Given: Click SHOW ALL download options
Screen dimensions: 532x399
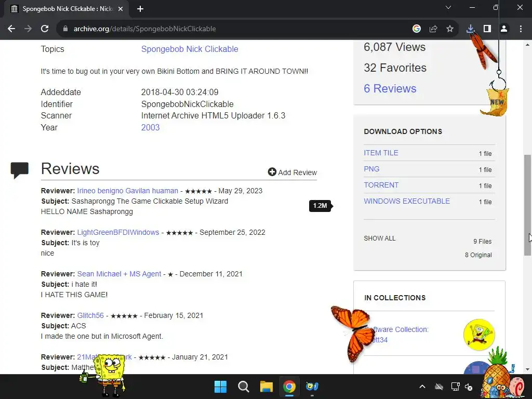Looking at the screenshot, I should pos(379,238).
